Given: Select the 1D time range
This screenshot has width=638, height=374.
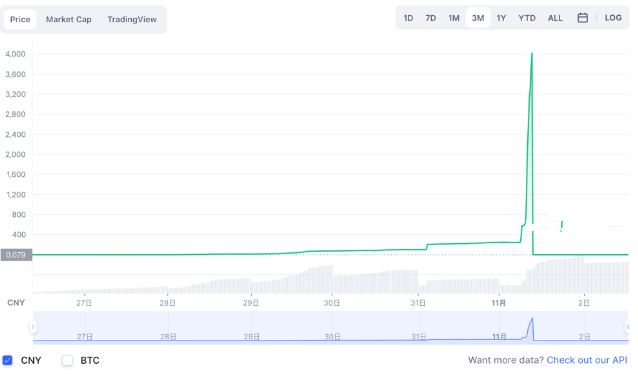Looking at the screenshot, I should coord(408,18).
